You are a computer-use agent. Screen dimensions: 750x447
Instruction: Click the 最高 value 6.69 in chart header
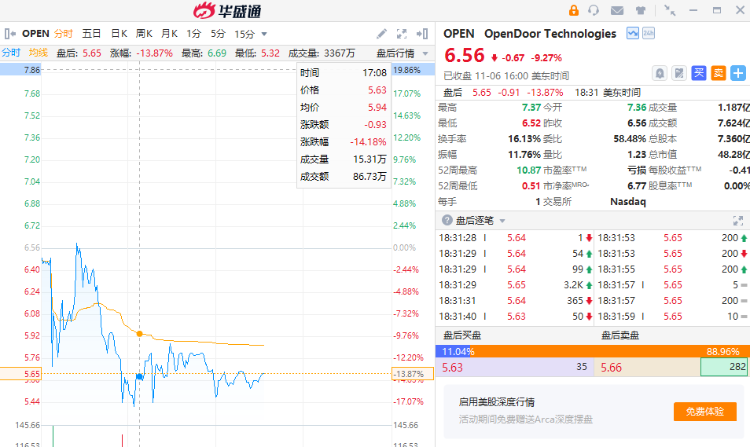point(217,53)
